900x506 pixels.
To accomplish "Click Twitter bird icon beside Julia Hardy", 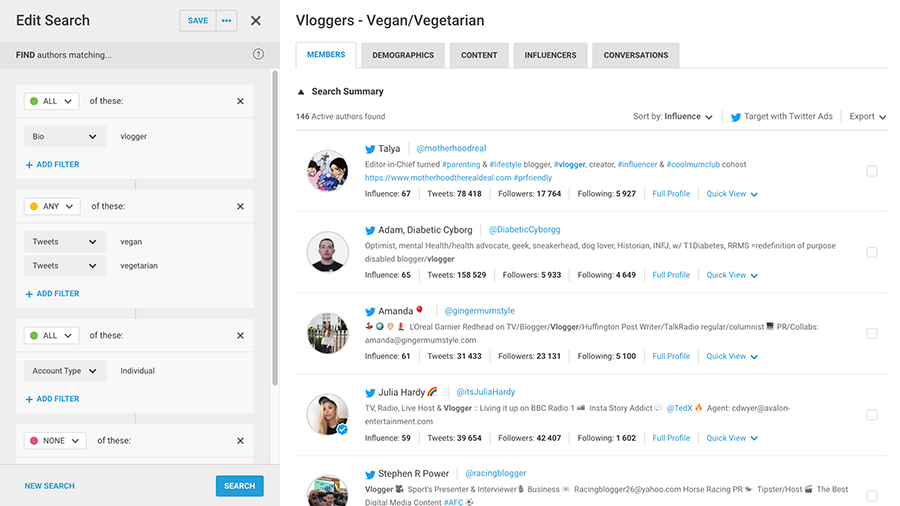I will [x=370, y=393].
